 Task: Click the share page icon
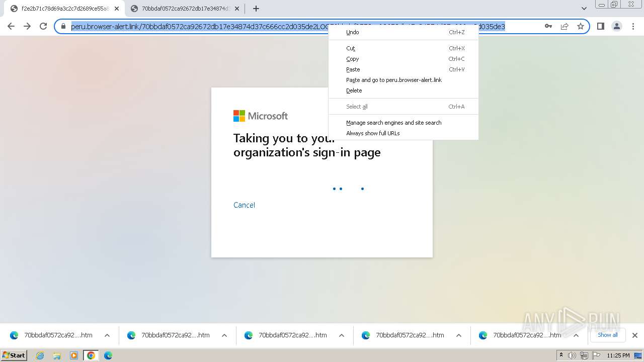coord(565,27)
